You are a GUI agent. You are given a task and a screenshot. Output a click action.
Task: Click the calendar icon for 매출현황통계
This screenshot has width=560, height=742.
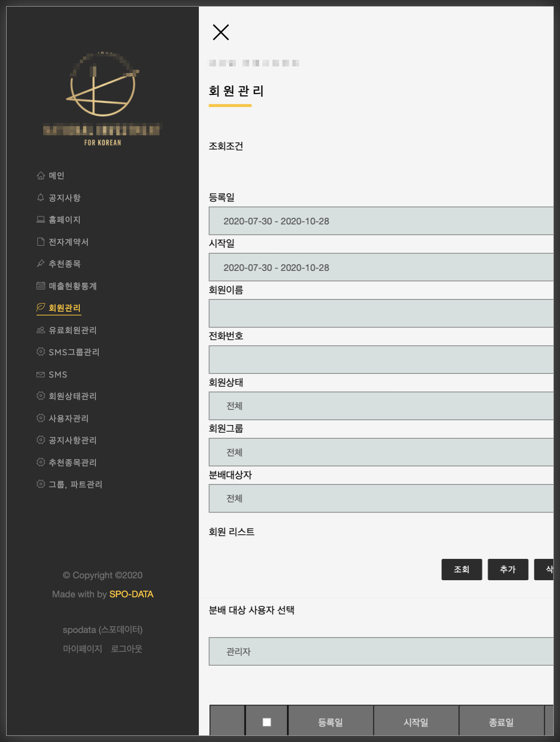[41, 286]
